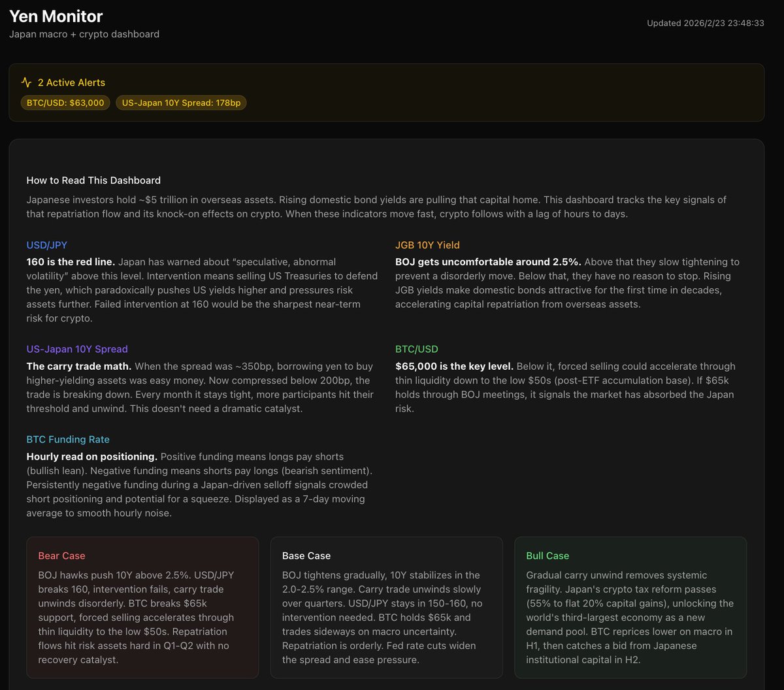
Task: Click the Base Case card title
Action: (306, 556)
